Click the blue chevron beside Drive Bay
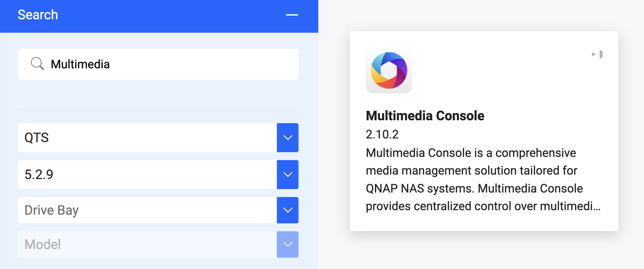Screen dimensions: 644x269 pyautogui.click(x=287, y=210)
